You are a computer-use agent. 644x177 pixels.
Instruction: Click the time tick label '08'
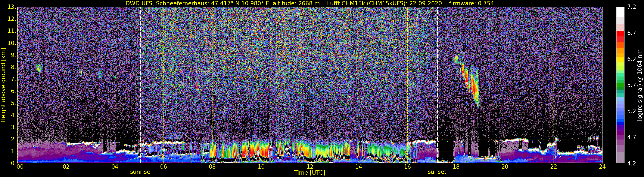pos(212,167)
